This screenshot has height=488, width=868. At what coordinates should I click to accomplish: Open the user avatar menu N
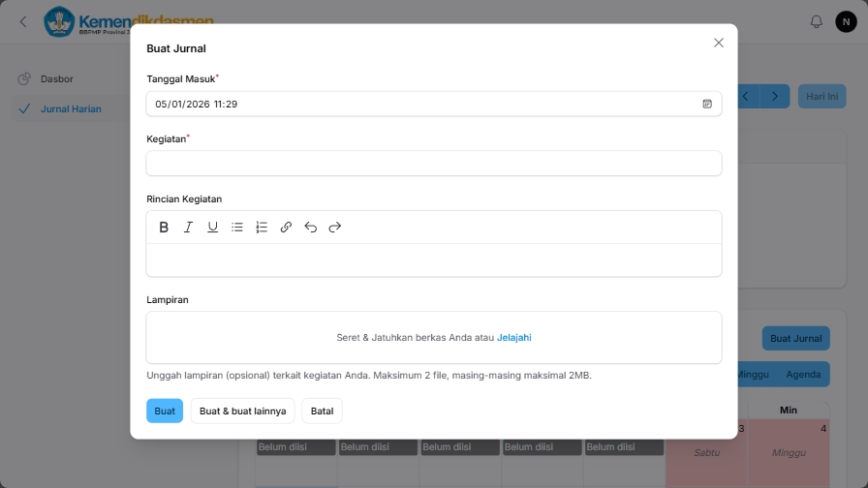[x=846, y=21]
